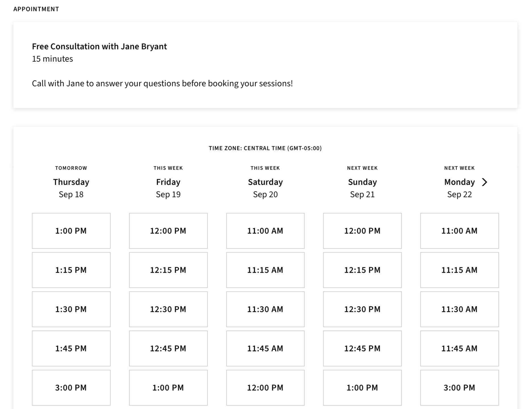Select Saturday 11:00 AM time slot

(265, 231)
